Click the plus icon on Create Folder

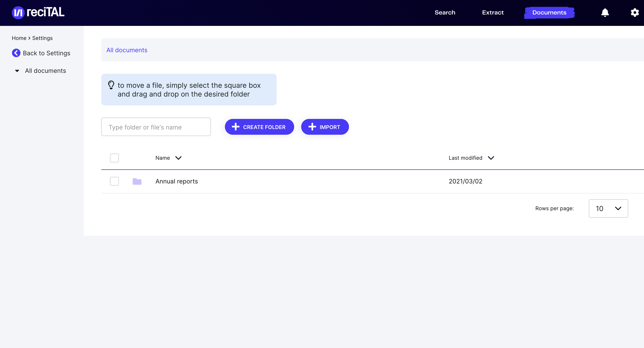(x=235, y=127)
